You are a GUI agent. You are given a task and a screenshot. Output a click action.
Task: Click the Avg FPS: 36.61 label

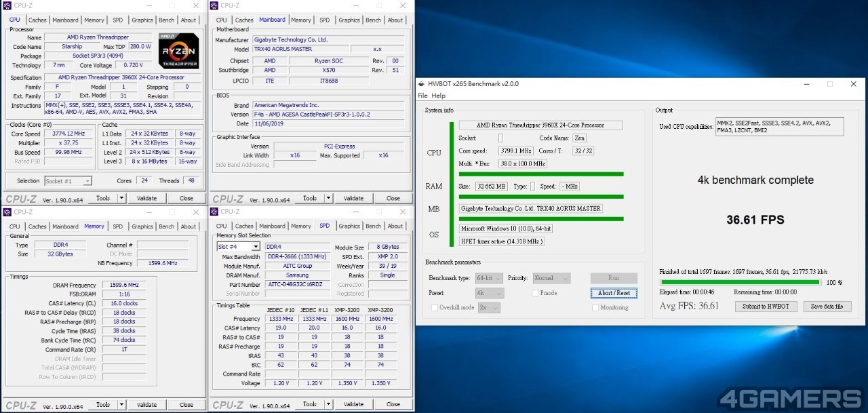pyautogui.click(x=689, y=307)
